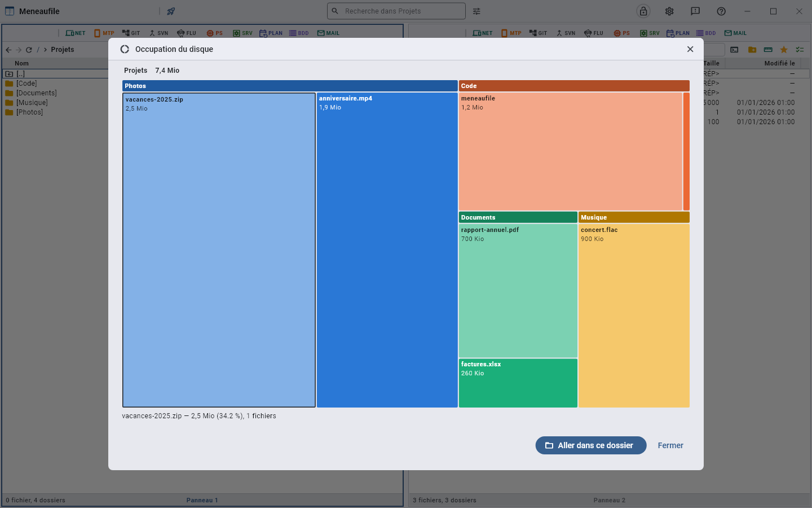Select the meneaufile block in Code
Viewport: 812px width, 508px height.
571,152
